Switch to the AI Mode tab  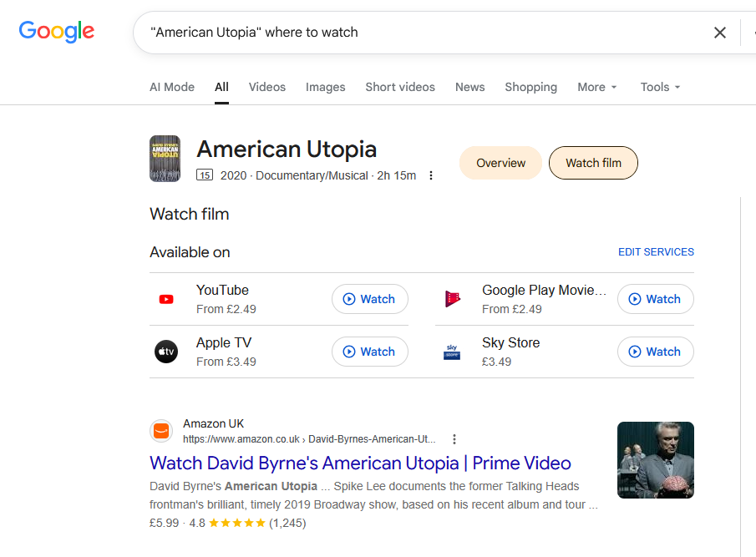click(172, 87)
